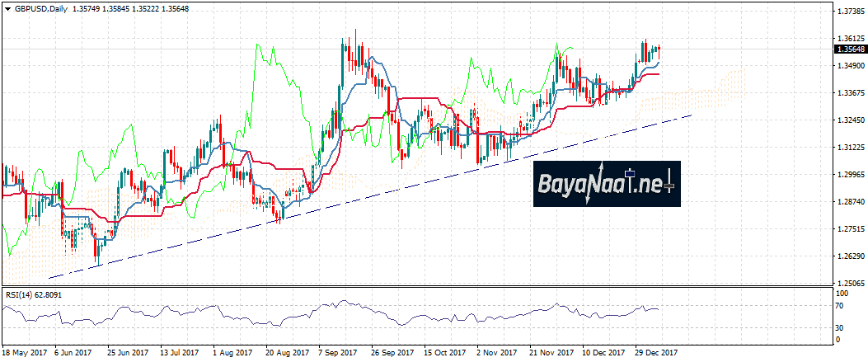The image size is (868, 362).
Task: Select the 18 May 2017 date label
Action: (x=24, y=352)
